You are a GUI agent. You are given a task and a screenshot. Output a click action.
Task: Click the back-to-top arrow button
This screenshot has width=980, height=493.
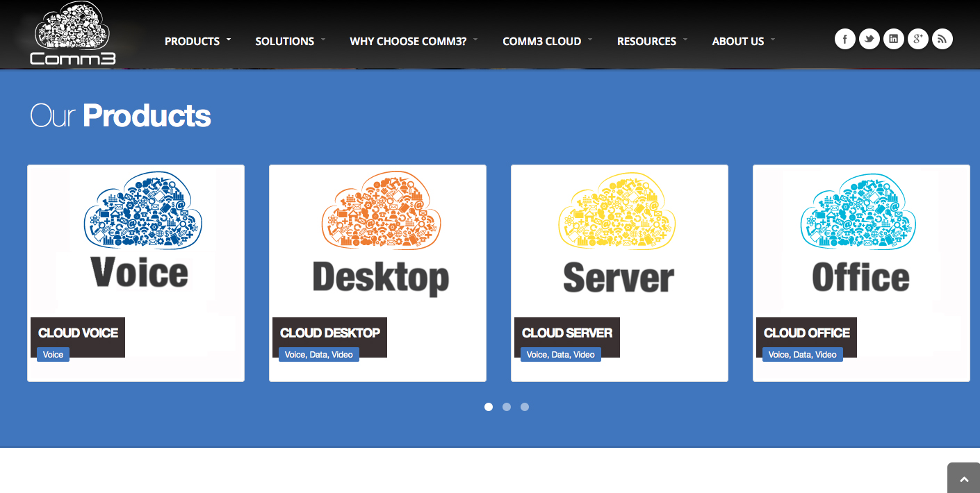pos(963,478)
